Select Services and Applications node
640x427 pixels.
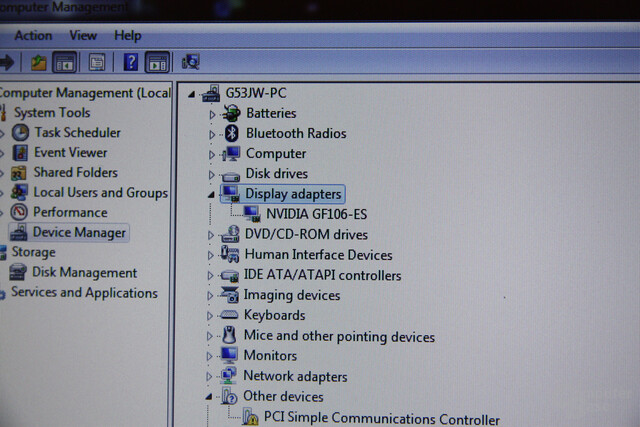[x=84, y=293]
